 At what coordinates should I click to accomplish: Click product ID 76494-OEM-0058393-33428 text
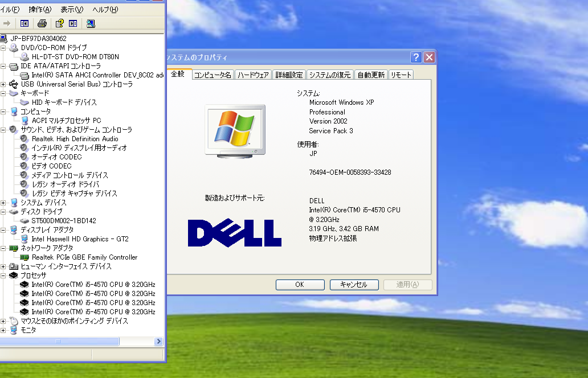pyautogui.click(x=350, y=172)
